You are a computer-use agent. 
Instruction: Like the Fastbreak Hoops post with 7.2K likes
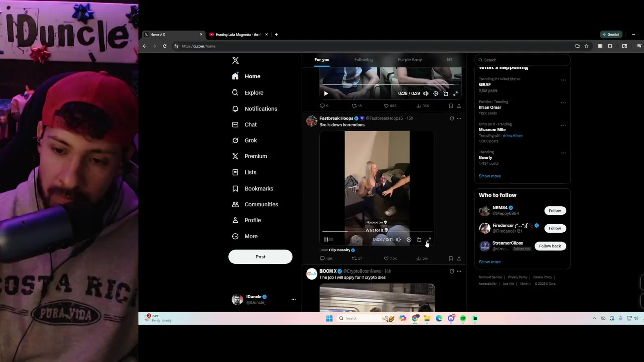[390, 259]
